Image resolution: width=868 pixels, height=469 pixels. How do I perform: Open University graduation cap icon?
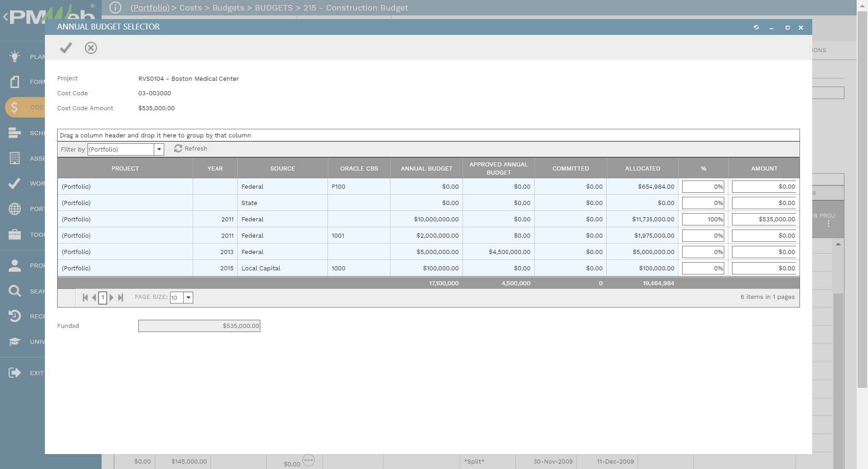15,342
